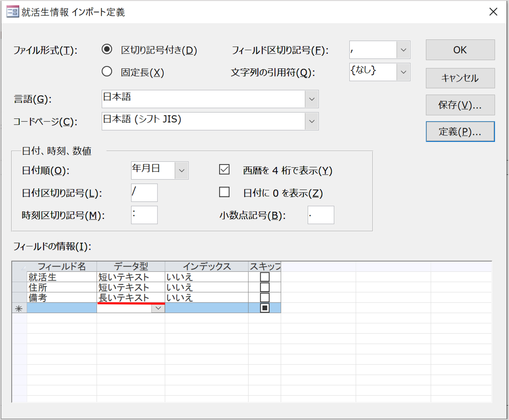Click the 就活生 field name cell
The image size is (509, 420).
pos(62,277)
